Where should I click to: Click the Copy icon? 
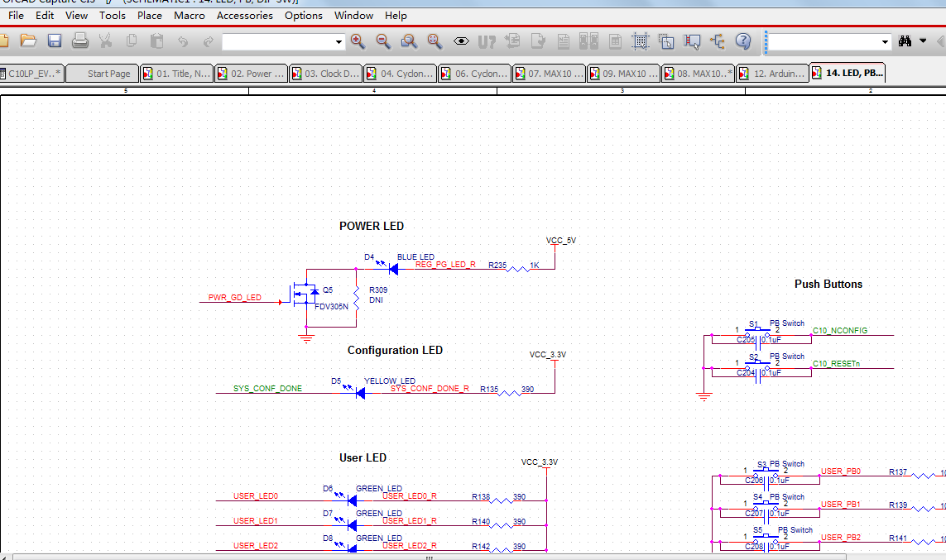[x=132, y=41]
